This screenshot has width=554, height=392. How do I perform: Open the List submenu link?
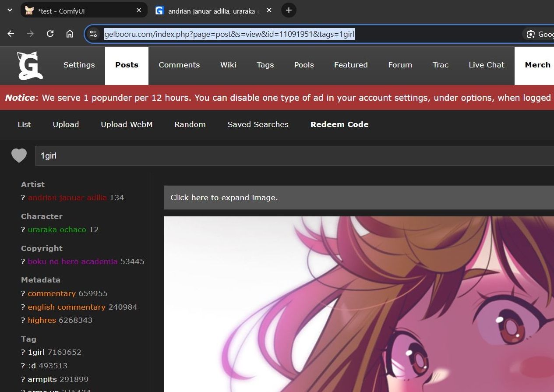(25, 124)
